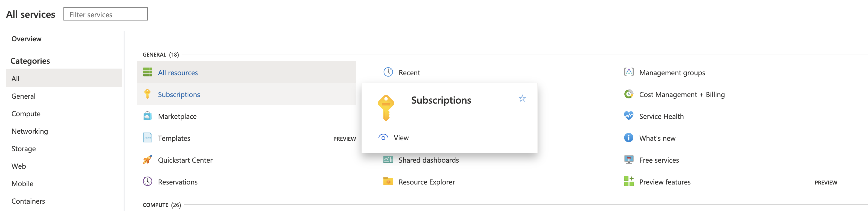
Task: Click the Marketplace shopping bag icon
Action: tap(147, 116)
